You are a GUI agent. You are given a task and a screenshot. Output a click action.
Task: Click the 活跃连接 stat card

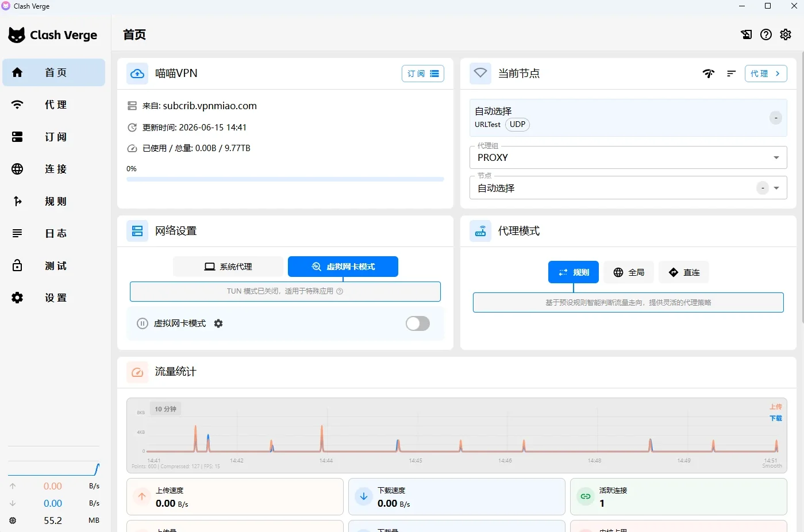[x=679, y=497]
